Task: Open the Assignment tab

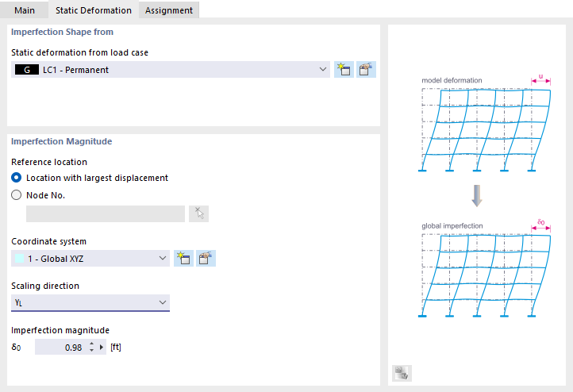Action: point(169,10)
